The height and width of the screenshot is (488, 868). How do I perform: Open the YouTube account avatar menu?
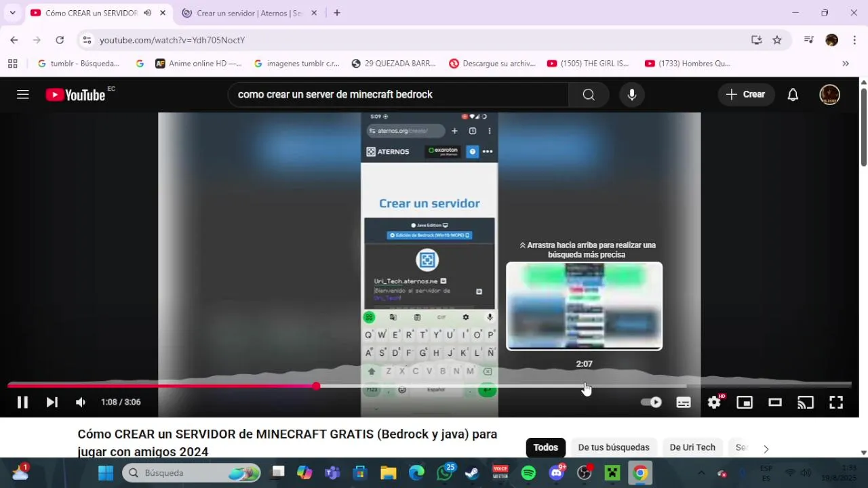830,95
